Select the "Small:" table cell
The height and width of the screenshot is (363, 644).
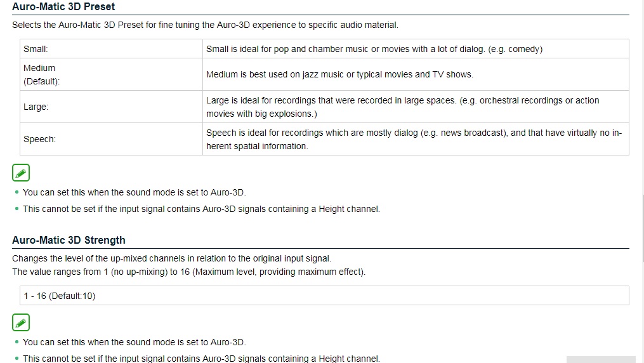coord(111,49)
